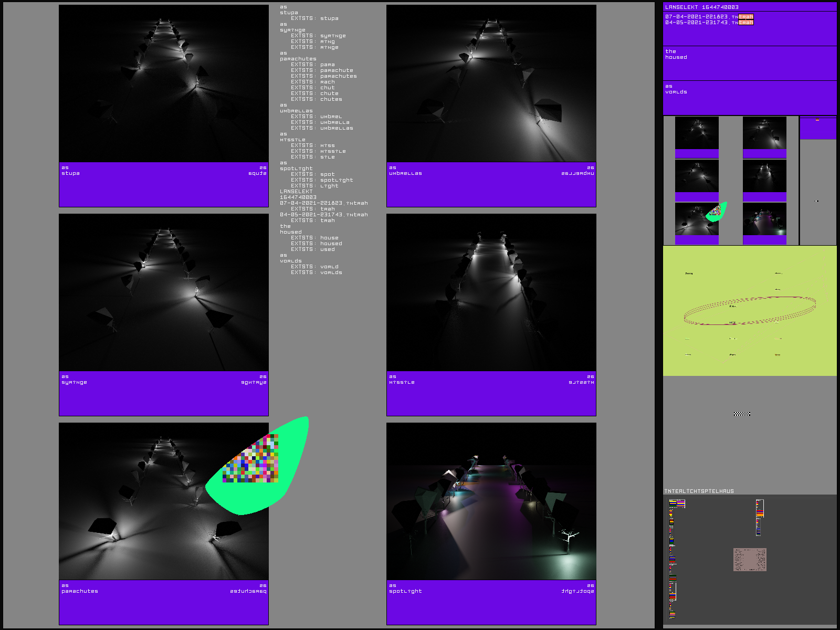The image size is (840, 630).
Task: Select the 'as umbrellas' render image
Action: coord(491,83)
